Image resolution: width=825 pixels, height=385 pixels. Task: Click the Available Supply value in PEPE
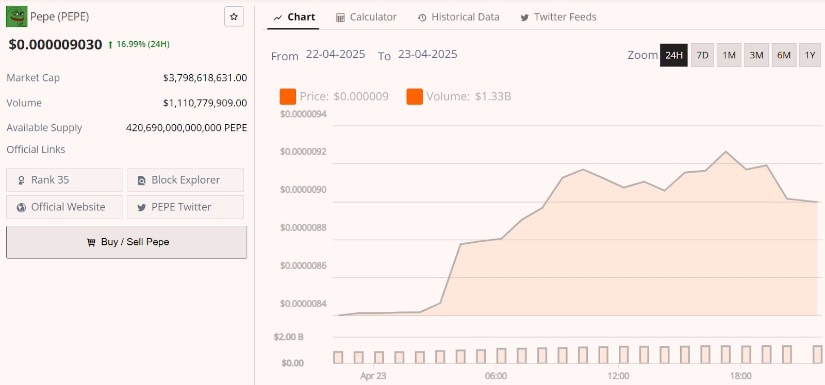pos(186,128)
